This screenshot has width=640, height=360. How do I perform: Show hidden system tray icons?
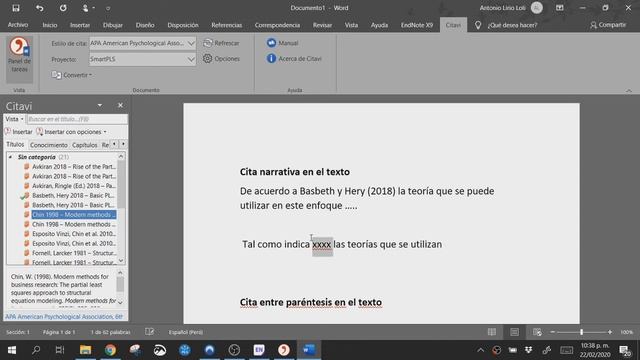click(480, 350)
